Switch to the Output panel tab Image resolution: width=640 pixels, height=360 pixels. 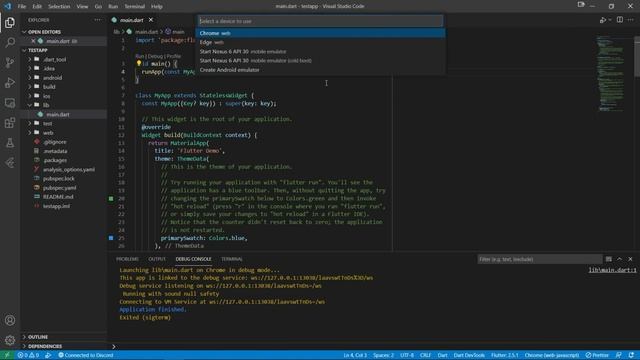[x=157, y=259]
